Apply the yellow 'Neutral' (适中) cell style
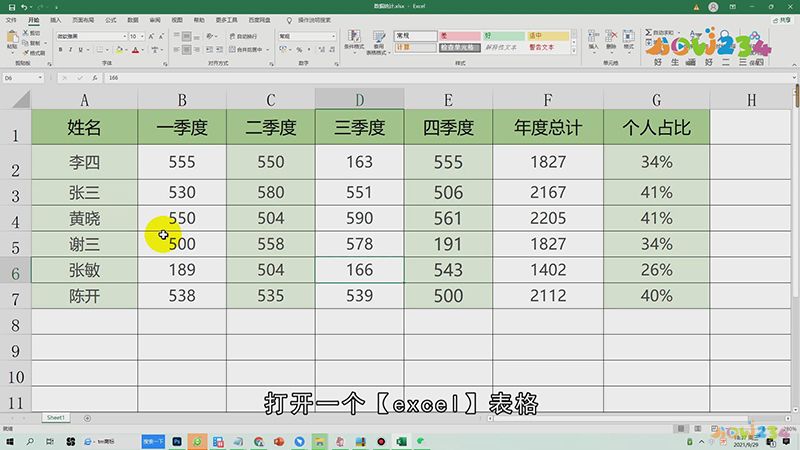This screenshot has width=800, height=450. 547,36
